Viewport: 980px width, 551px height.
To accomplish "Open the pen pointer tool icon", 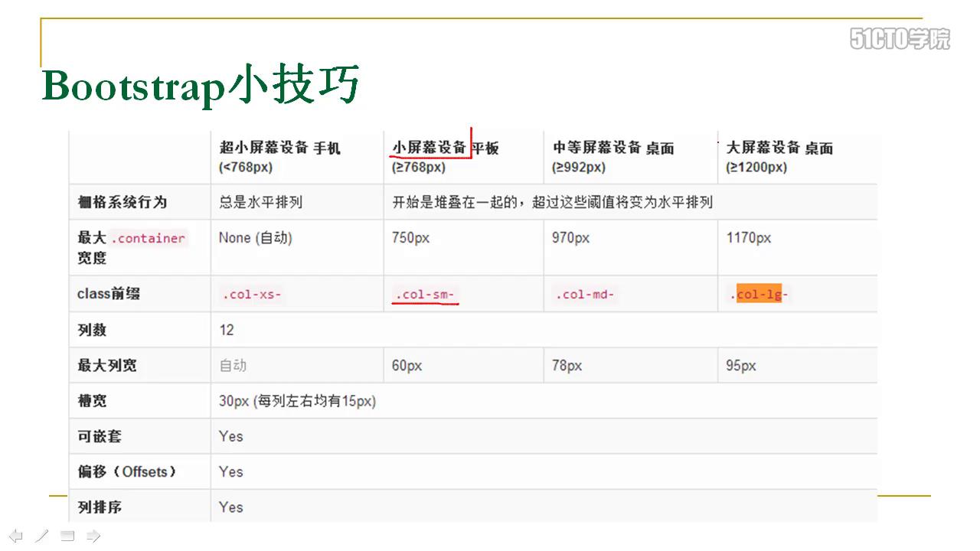I will (x=41, y=536).
